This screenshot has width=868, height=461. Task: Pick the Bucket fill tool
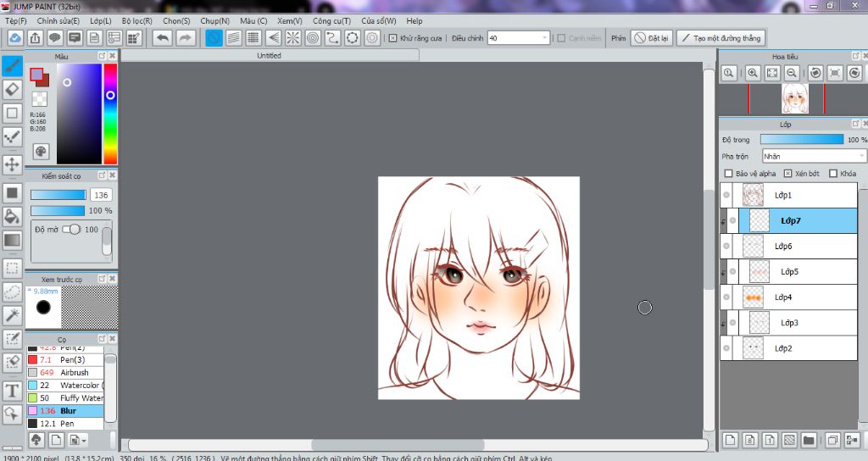pos(12,216)
